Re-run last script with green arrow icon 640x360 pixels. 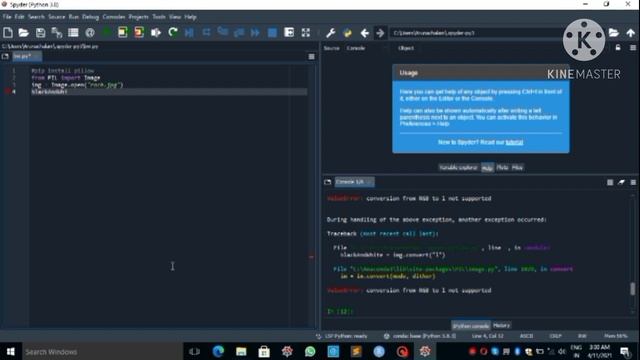(173, 32)
